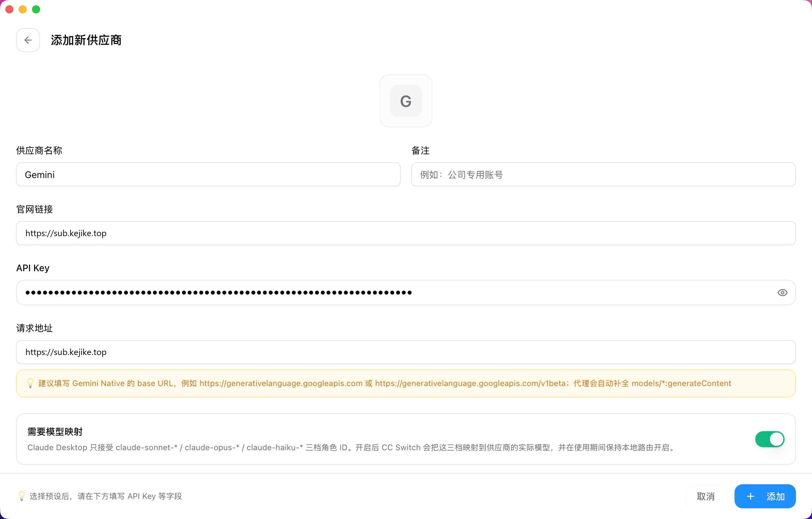Maximize the window with the green button

36,9
